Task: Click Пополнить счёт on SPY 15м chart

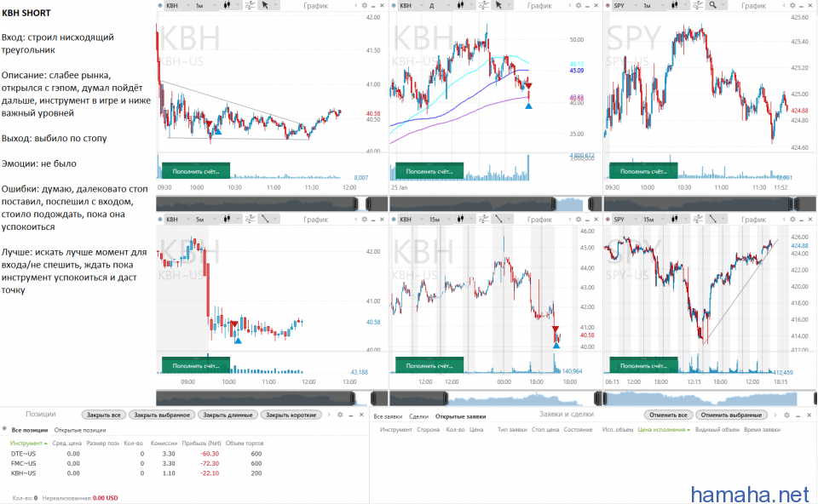Action: coord(643,365)
